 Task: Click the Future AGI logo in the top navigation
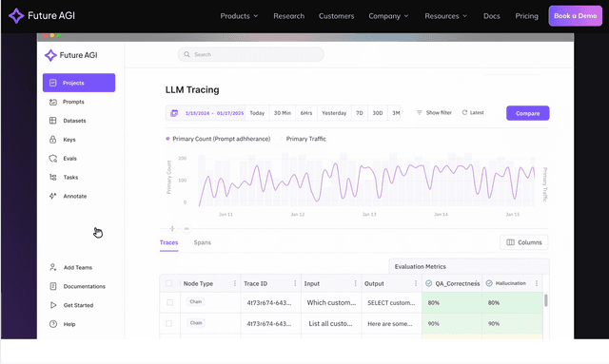tap(42, 16)
